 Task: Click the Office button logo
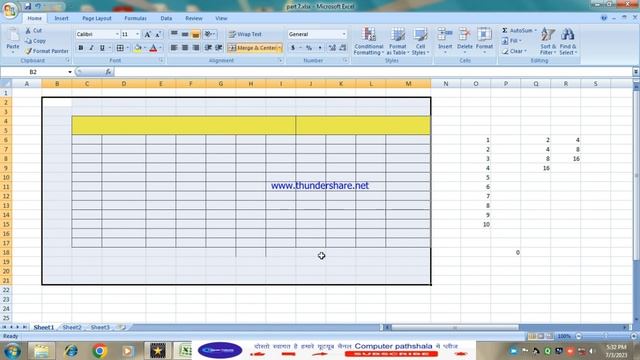coord(10,10)
